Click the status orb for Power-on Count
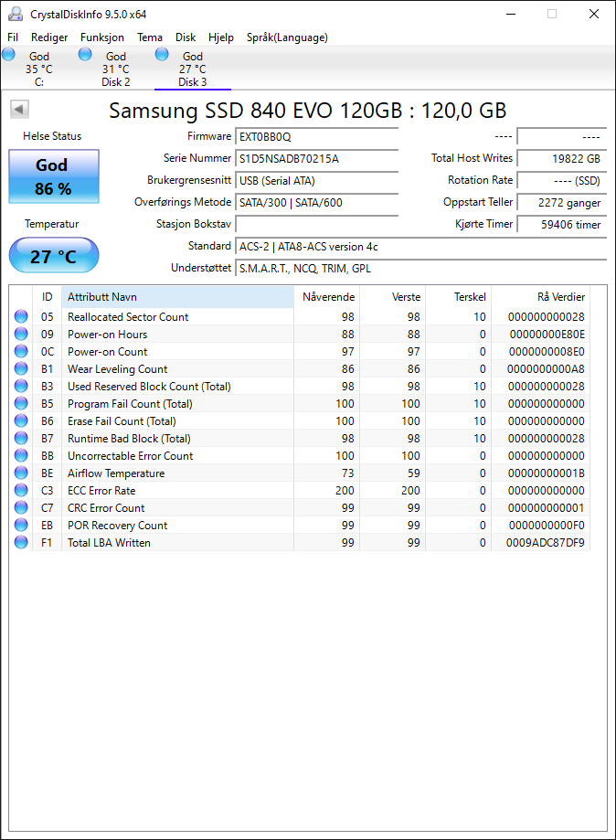 point(21,351)
